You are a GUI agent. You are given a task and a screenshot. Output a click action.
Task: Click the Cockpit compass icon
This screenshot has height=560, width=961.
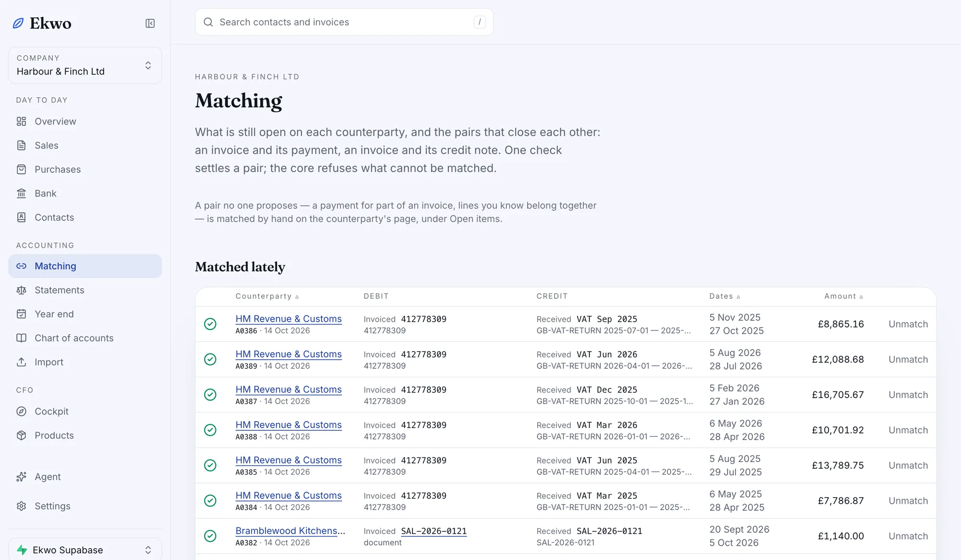[21, 412]
